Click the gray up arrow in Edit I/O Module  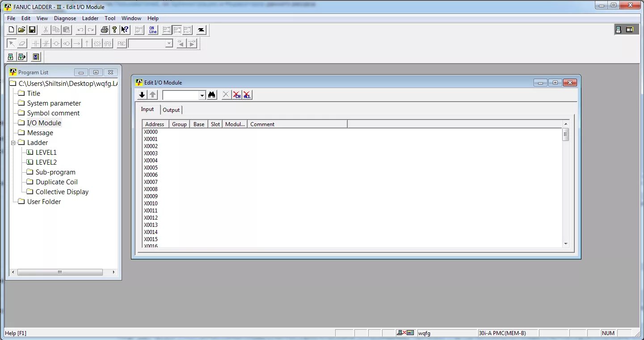click(153, 95)
